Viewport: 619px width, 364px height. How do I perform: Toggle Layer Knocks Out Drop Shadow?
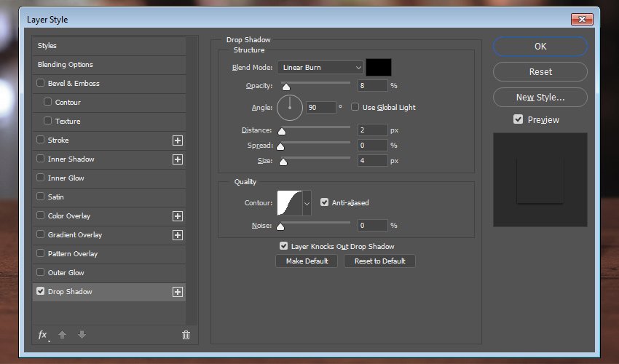coord(283,246)
